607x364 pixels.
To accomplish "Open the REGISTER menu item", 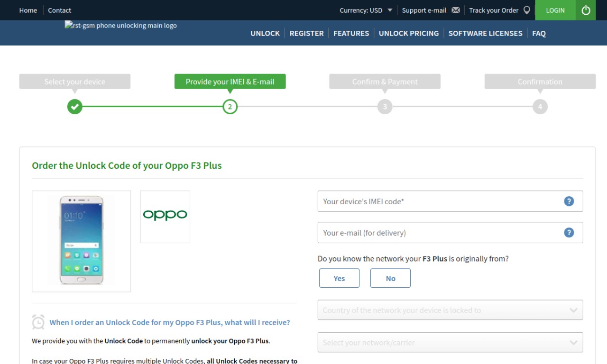I will [306, 33].
